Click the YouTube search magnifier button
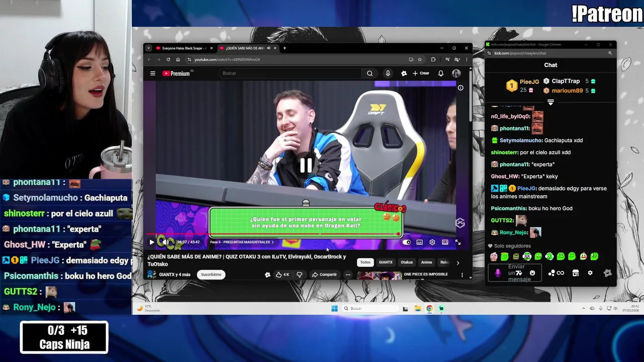644x362 pixels. pos(370,73)
